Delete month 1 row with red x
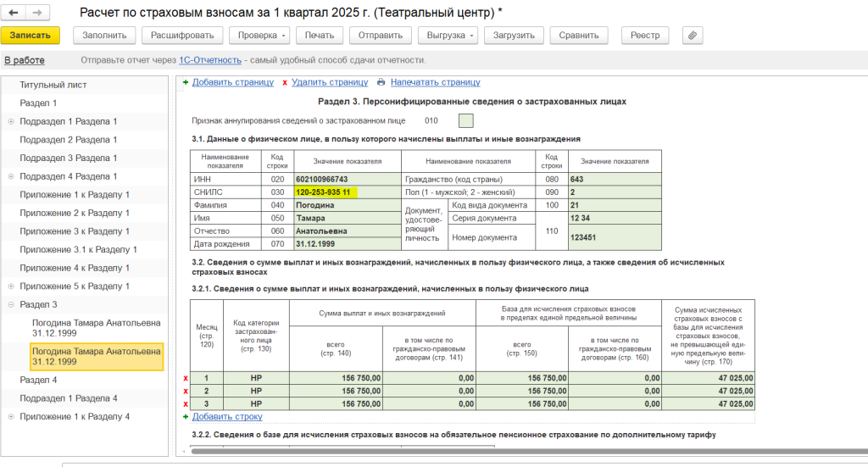 coord(186,378)
